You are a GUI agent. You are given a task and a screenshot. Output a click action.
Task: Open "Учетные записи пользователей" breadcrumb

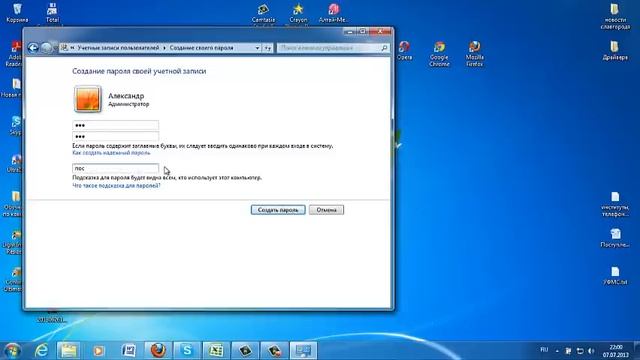pos(118,48)
